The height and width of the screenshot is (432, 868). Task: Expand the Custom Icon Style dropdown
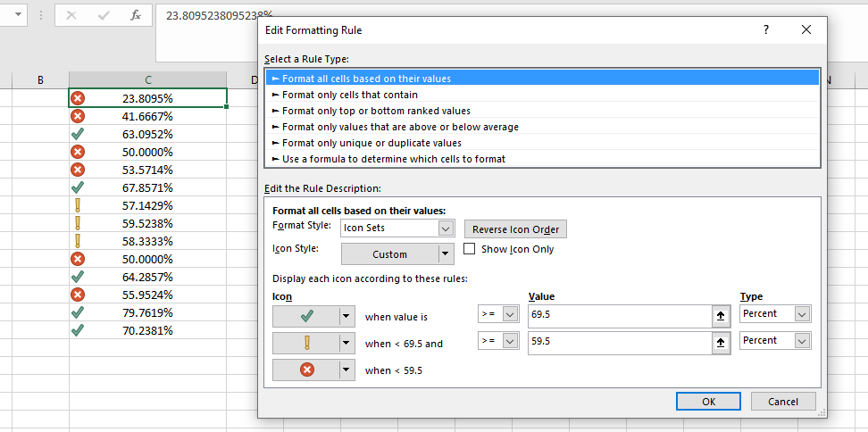click(447, 254)
